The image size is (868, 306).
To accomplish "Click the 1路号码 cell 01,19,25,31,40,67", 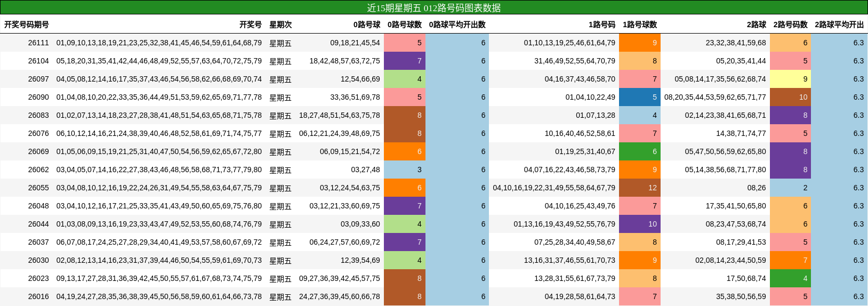I will (585, 151).
